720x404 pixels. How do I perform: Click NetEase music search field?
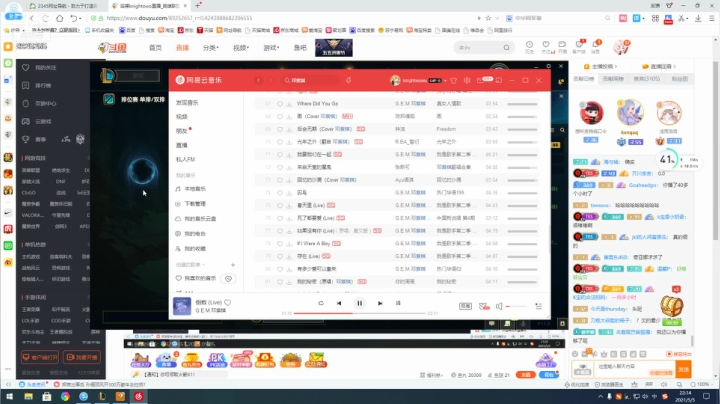pos(311,80)
